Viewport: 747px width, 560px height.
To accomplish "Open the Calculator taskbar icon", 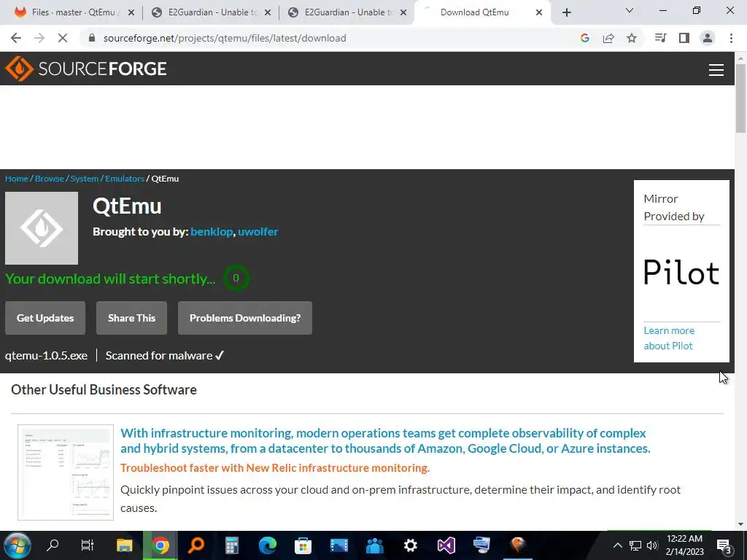I will (x=232, y=545).
